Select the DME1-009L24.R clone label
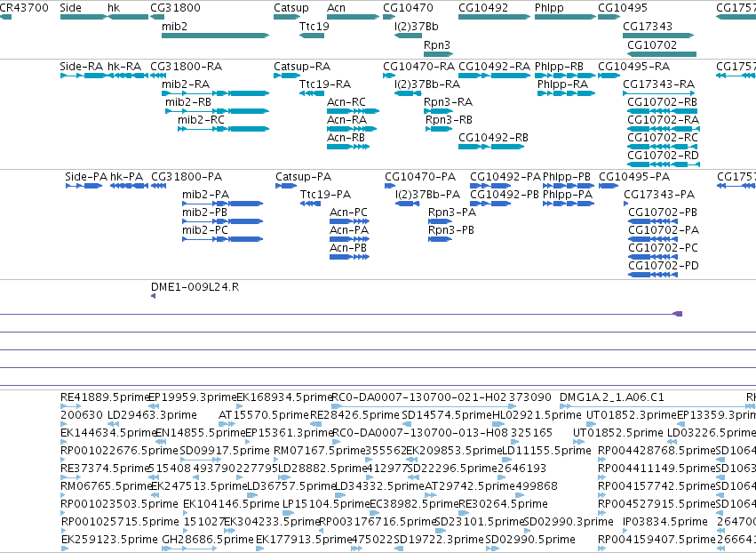Viewport: 756px width, 553px height. tap(195, 287)
